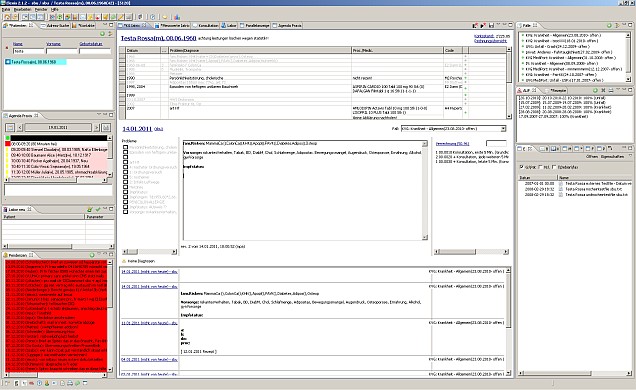This screenshot has height=390, width=636.
Task: Click printer icon in bottom status bar
Action: pos(70,383)
